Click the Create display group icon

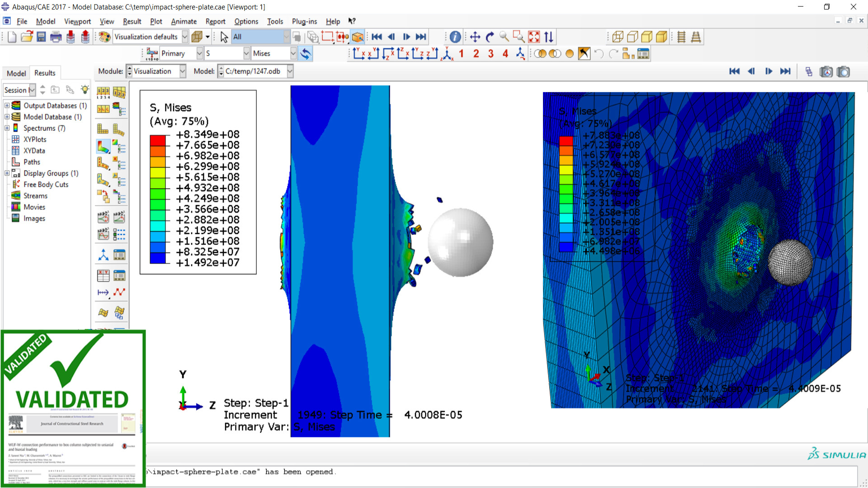point(628,54)
